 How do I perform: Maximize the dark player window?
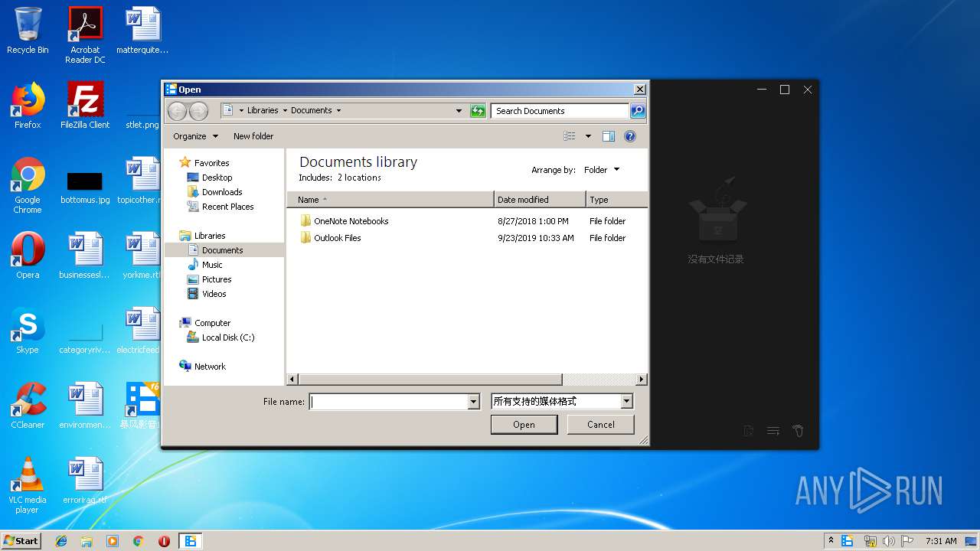point(785,90)
